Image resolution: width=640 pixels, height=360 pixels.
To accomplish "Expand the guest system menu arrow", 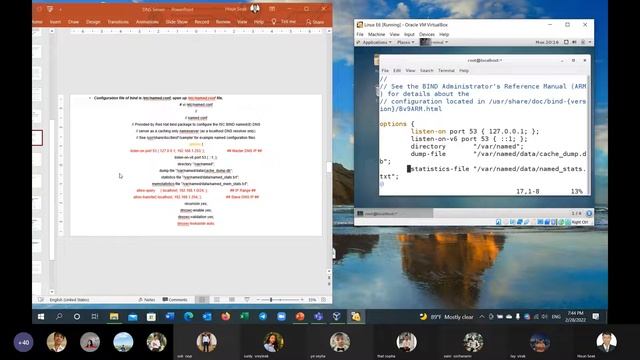I will tap(590, 42).
